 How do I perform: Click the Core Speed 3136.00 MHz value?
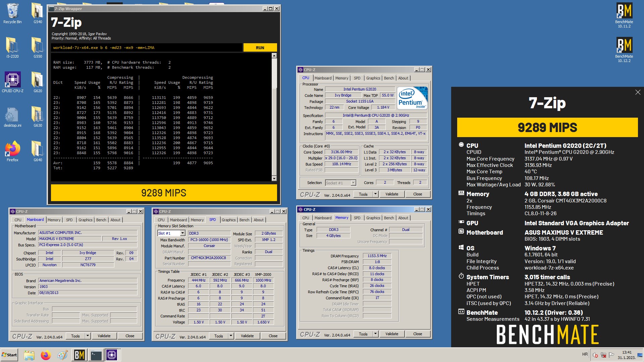pos(341,152)
